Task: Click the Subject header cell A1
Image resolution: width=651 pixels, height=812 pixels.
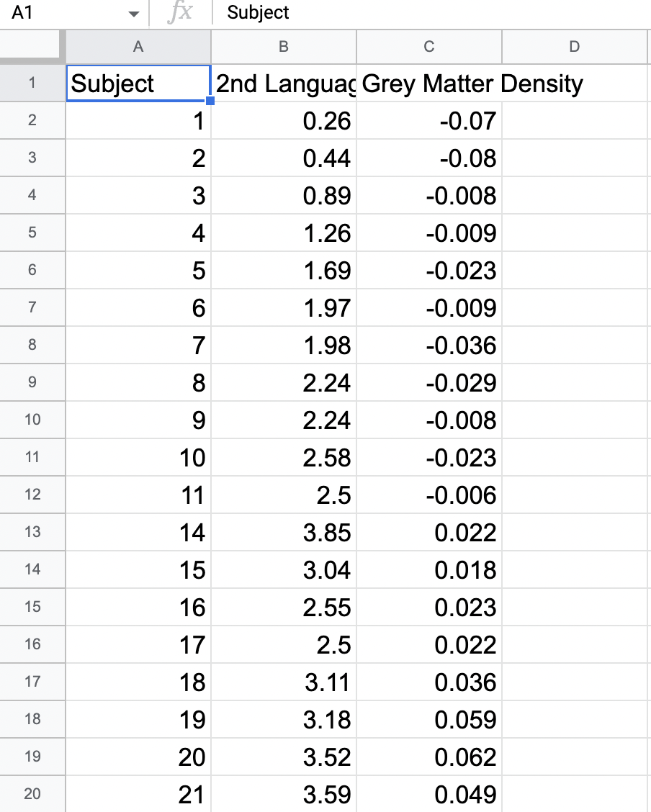Action: coord(138,83)
